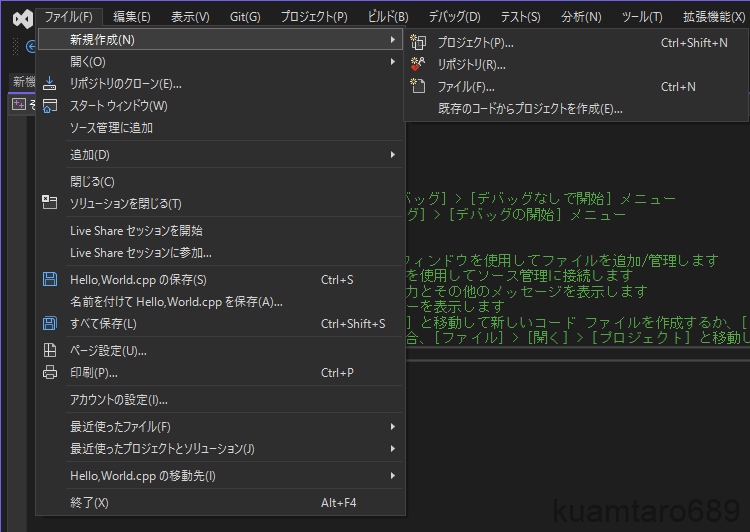Click the page setup icon

pyautogui.click(x=50, y=350)
